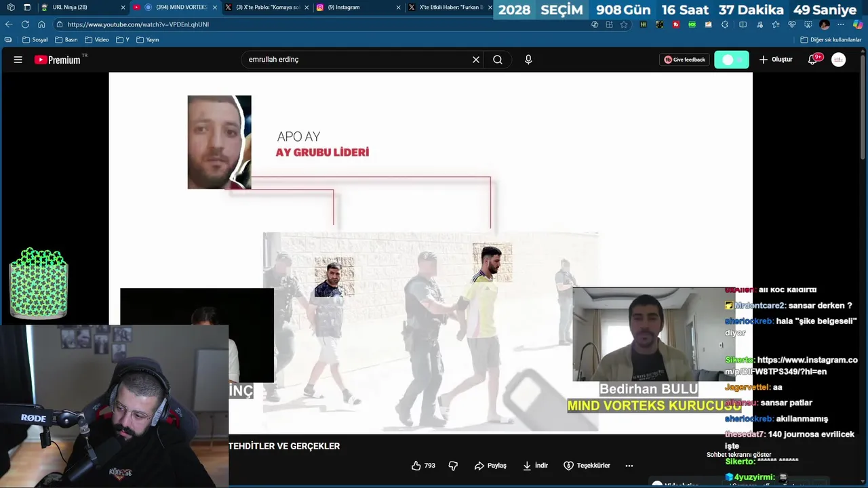Switch to (9) Instagram tab

356,7
